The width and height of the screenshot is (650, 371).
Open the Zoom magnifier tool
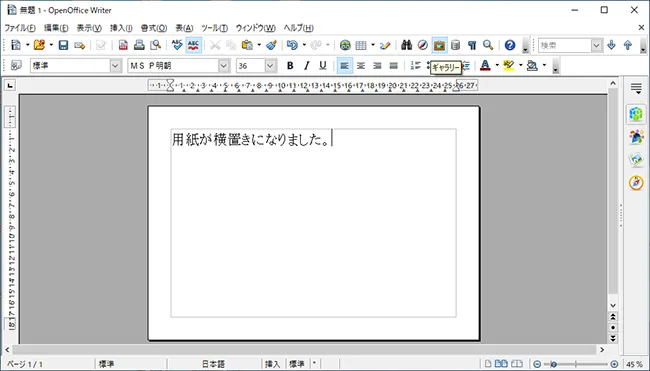point(488,45)
